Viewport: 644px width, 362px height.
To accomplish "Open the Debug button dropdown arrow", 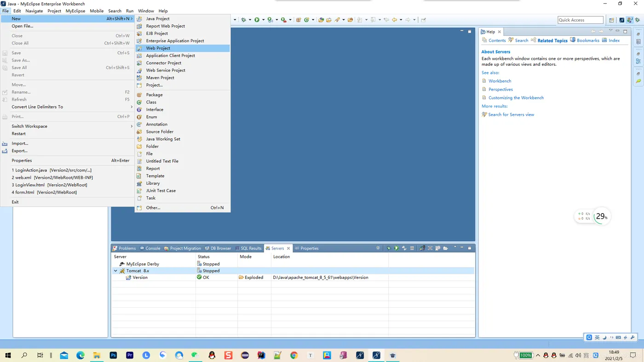I will point(249,20).
